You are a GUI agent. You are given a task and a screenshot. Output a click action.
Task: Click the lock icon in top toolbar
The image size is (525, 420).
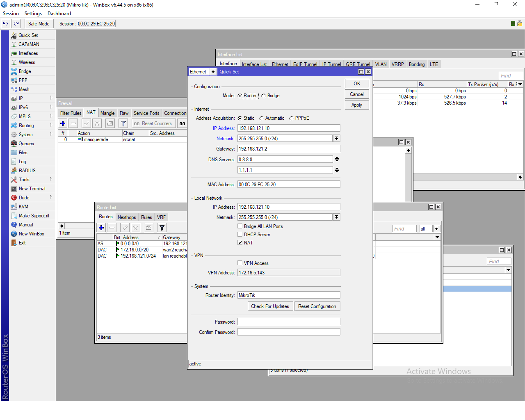520,24
